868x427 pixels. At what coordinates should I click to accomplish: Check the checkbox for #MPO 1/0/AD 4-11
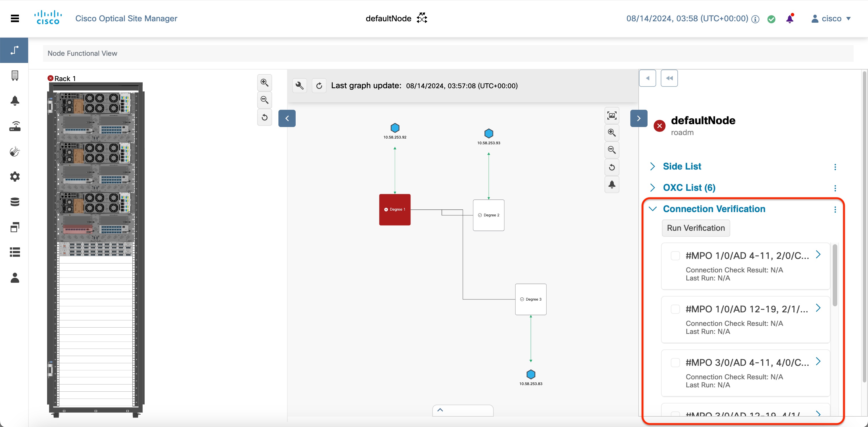[x=675, y=256]
